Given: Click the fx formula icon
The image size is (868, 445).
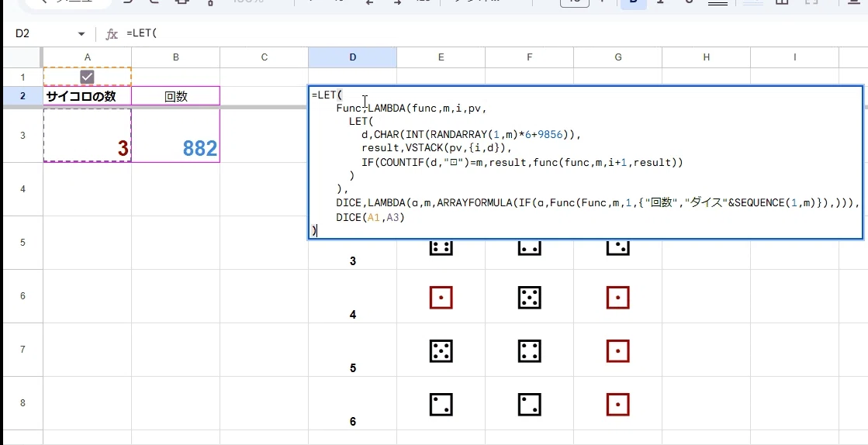Looking at the screenshot, I should [x=112, y=34].
